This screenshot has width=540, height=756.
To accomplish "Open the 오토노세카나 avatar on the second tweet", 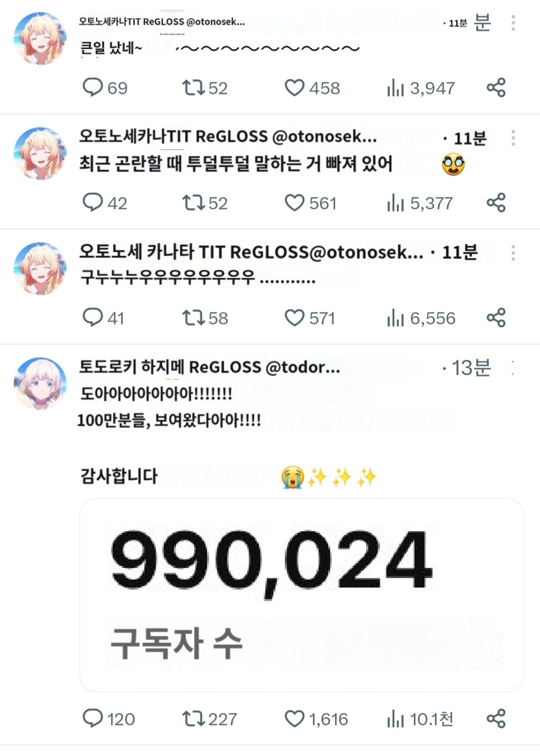I will pos(40,153).
